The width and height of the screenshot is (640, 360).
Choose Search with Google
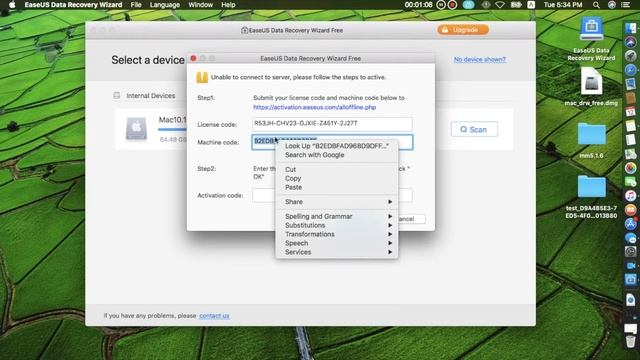pos(337,155)
